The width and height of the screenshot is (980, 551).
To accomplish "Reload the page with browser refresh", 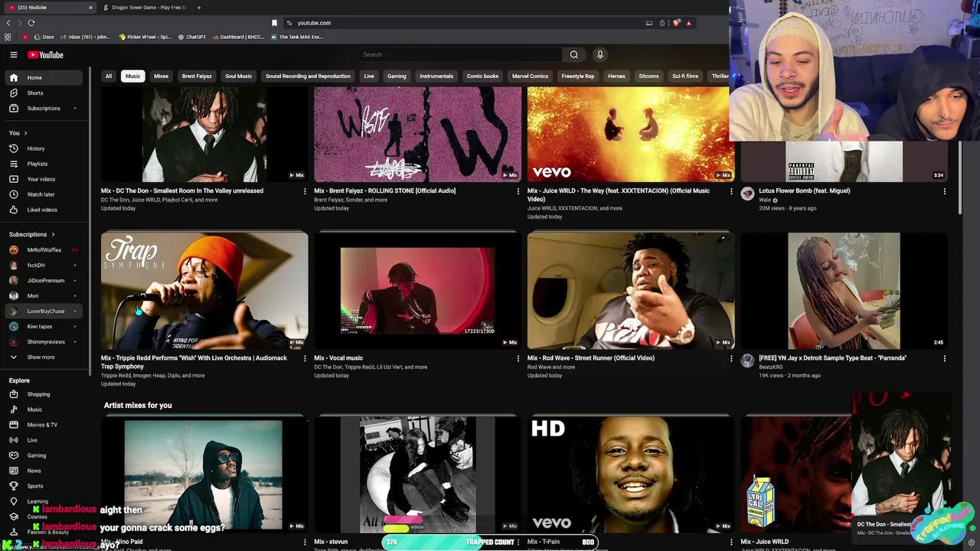I will (31, 23).
